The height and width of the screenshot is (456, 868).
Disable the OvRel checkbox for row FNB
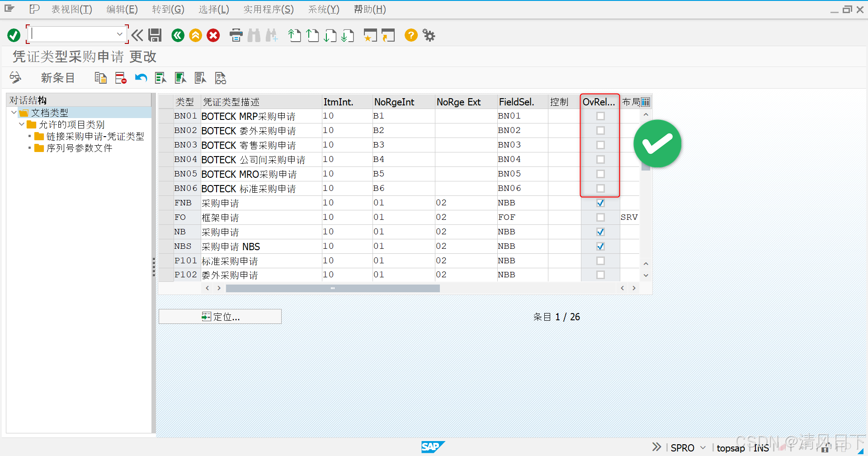600,203
